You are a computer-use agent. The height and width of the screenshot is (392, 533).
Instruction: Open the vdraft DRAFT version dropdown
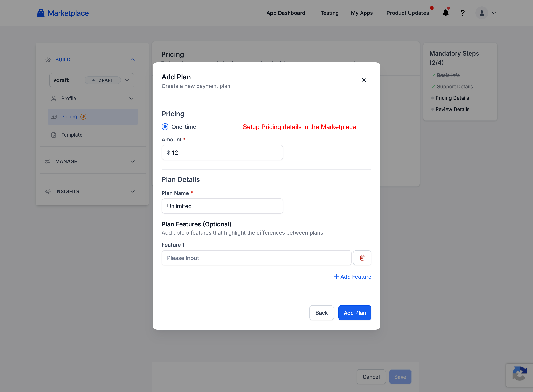point(127,80)
